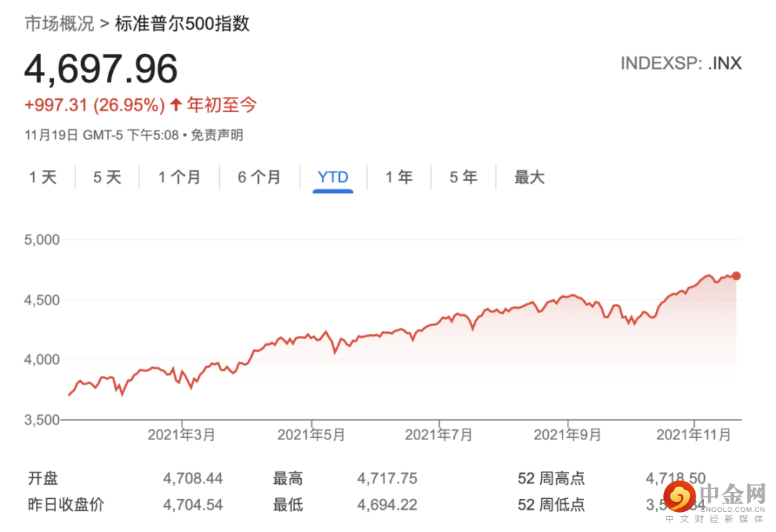Click the 4,500 y-axis label
The width and height of the screenshot is (776, 532).
[x=42, y=300]
